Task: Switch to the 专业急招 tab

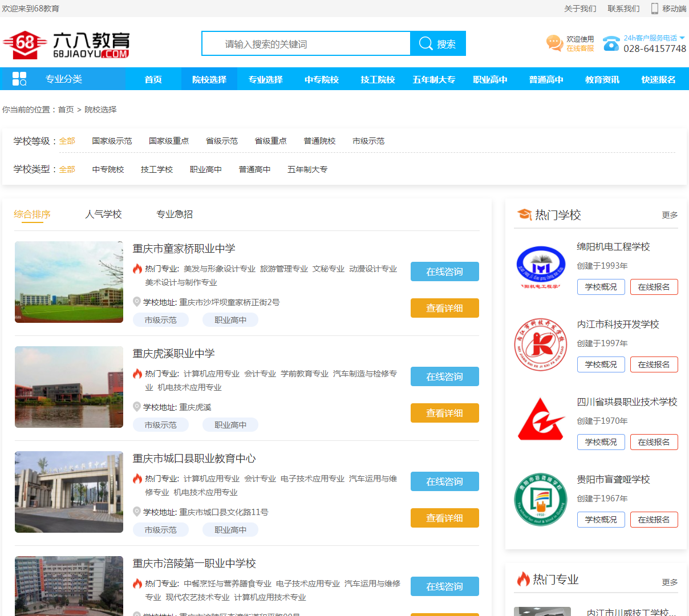Action: pyautogui.click(x=175, y=214)
